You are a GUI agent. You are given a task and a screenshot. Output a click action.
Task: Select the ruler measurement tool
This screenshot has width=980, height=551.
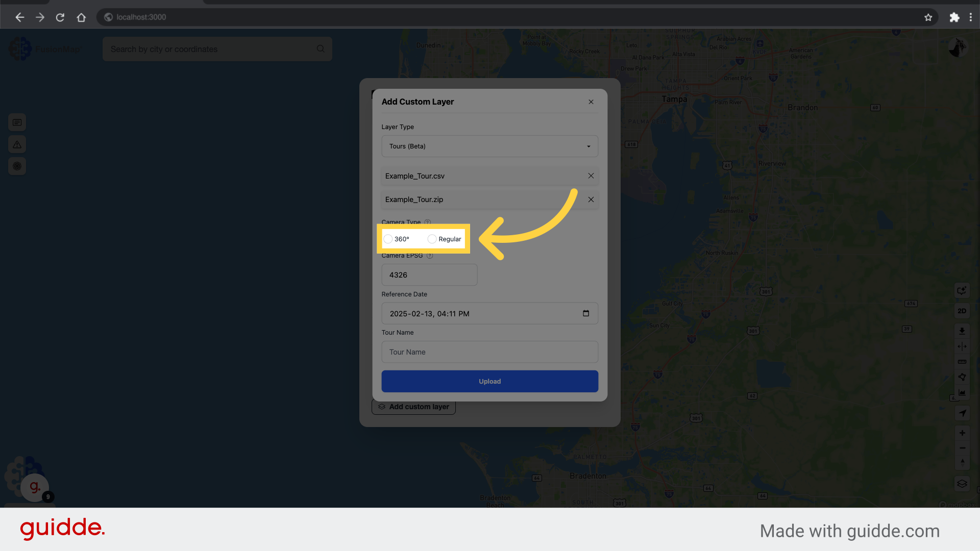[962, 362]
